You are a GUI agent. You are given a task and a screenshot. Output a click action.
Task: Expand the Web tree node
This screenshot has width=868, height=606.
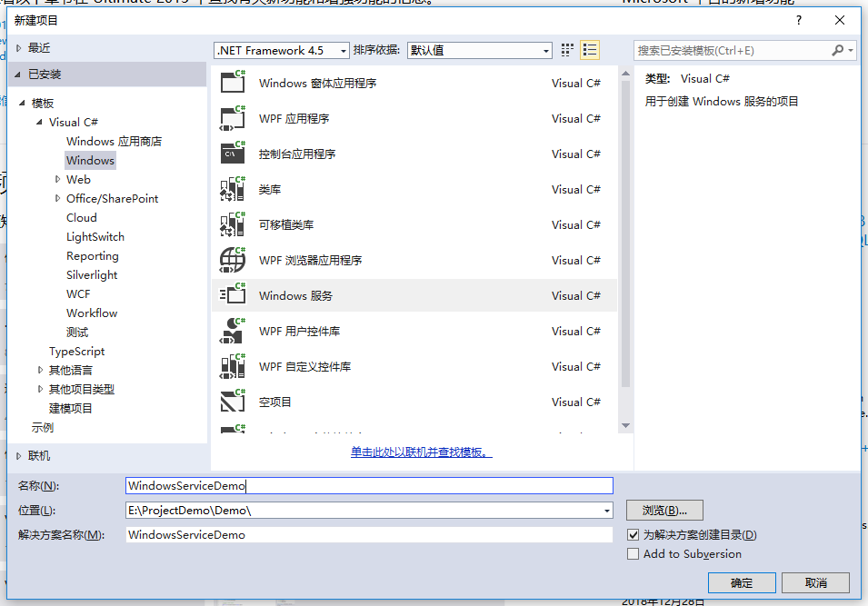(x=58, y=180)
